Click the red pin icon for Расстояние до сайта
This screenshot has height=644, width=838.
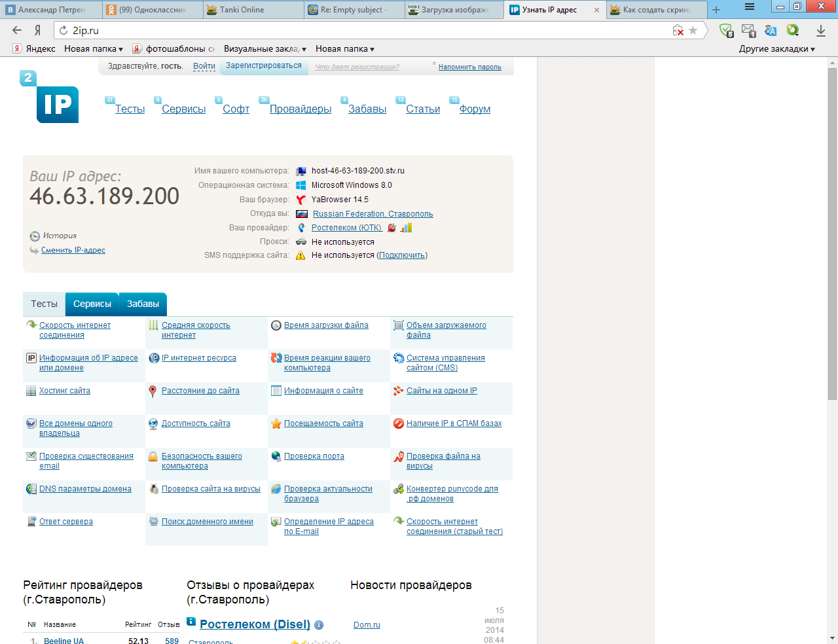(153, 391)
